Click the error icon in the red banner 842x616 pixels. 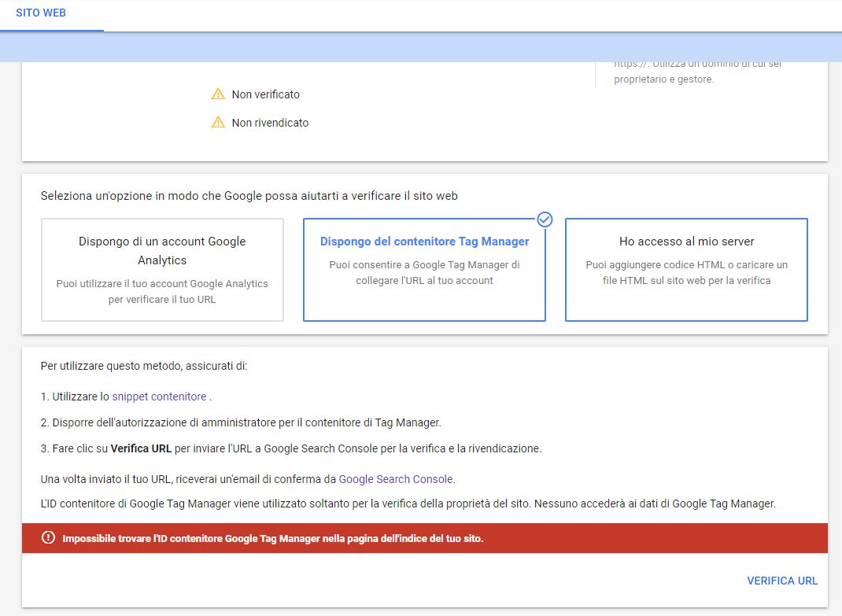pyautogui.click(x=49, y=538)
